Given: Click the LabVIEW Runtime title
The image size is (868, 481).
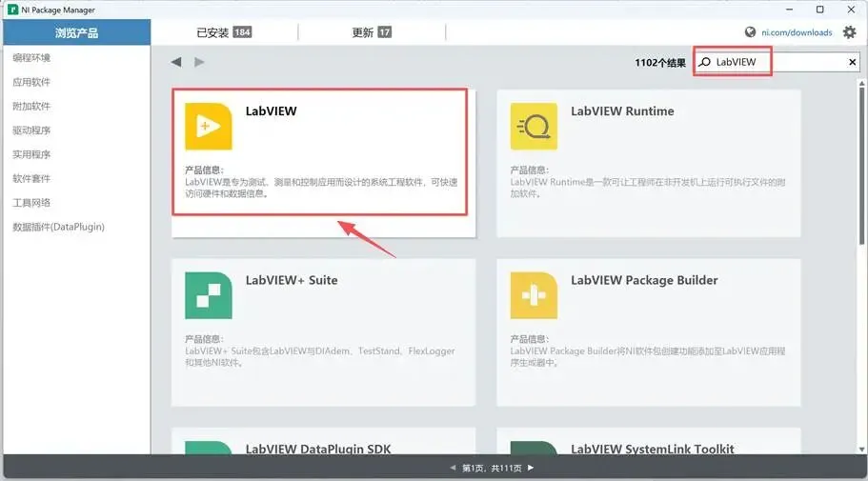Looking at the screenshot, I should [x=622, y=110].
